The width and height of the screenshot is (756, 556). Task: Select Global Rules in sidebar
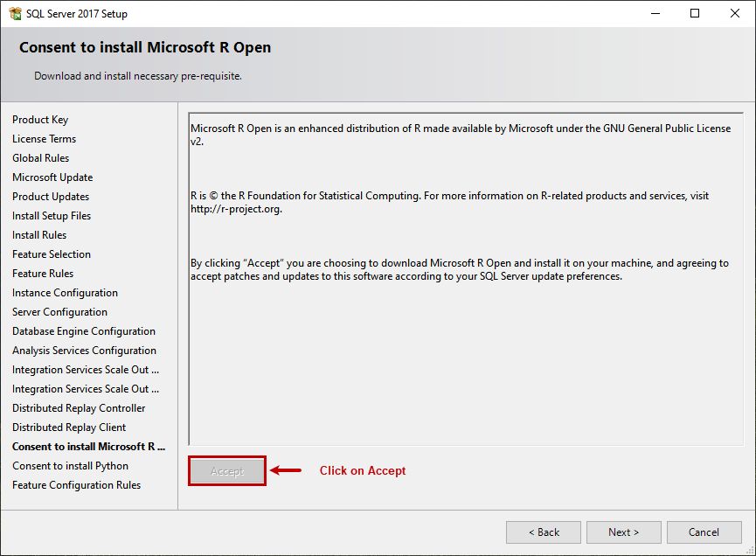point(40,158)
